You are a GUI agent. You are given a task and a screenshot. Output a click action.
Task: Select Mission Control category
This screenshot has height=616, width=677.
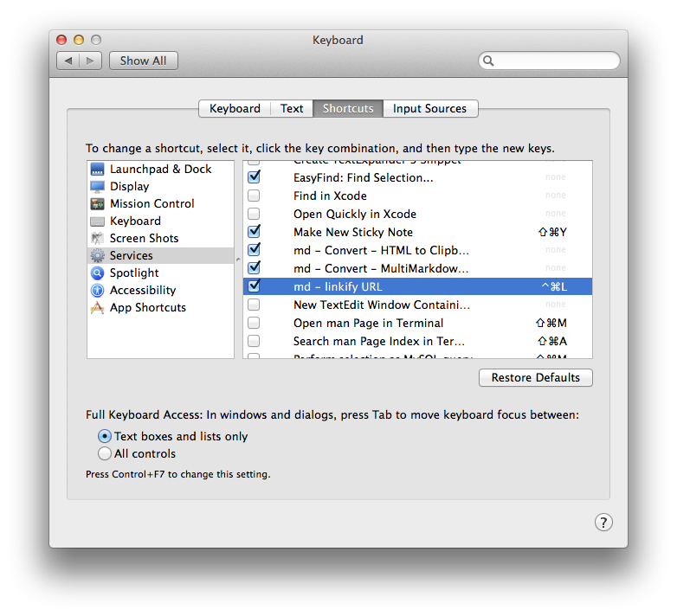(161, 203)
